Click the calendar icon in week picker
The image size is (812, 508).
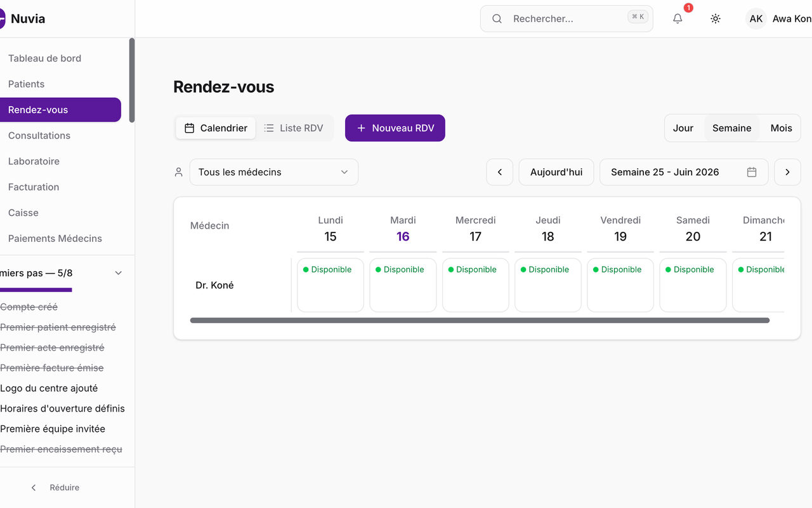point(752,172)
